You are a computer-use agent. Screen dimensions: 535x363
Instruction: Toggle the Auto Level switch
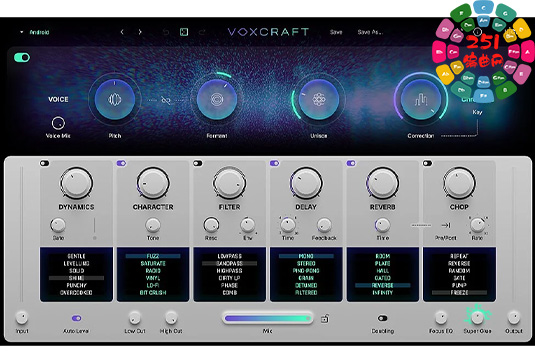(76, 318)
